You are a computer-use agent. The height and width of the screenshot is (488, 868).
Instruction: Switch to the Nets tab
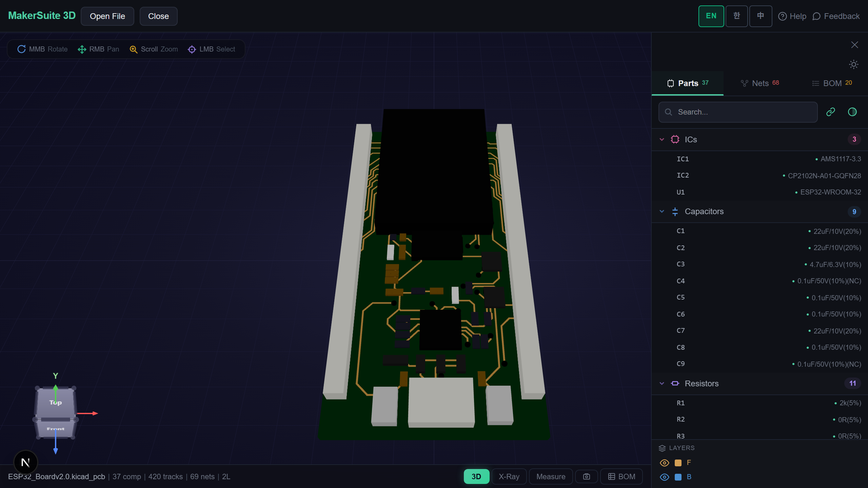tap(760, 83)
